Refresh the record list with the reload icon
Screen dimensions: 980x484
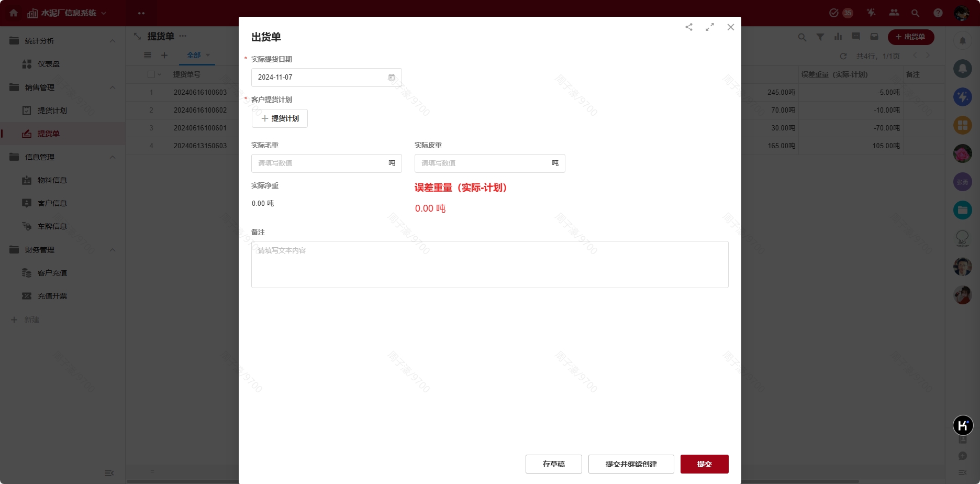(843, 56)
